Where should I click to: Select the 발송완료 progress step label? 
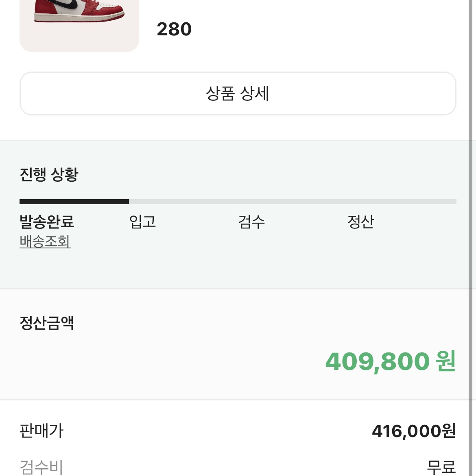click(x=46, y=221)
